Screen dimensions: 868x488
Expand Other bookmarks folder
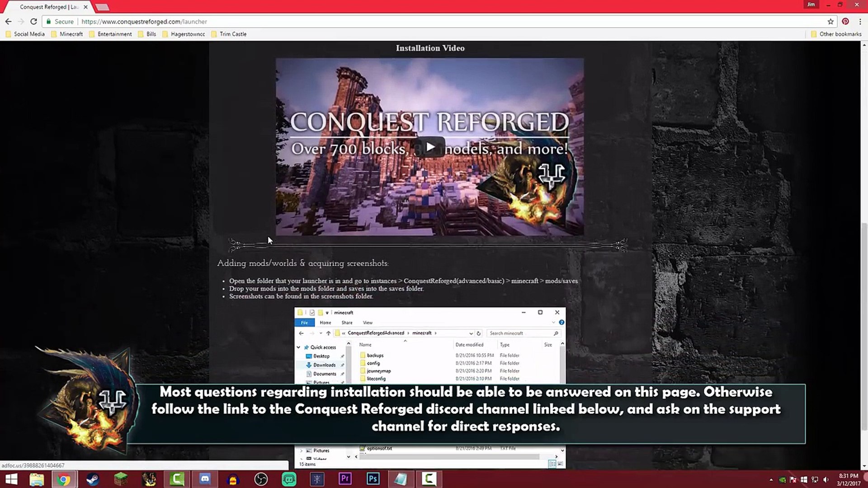tap(836, 34)
